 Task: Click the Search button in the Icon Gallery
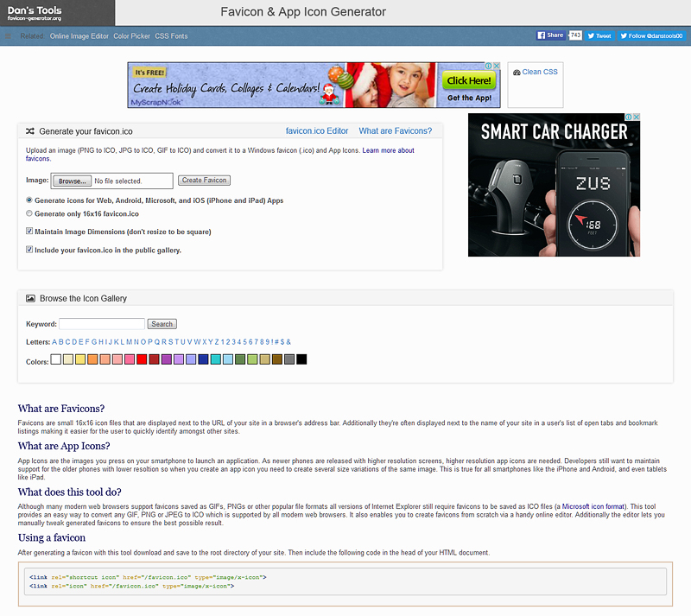[162, 323]
